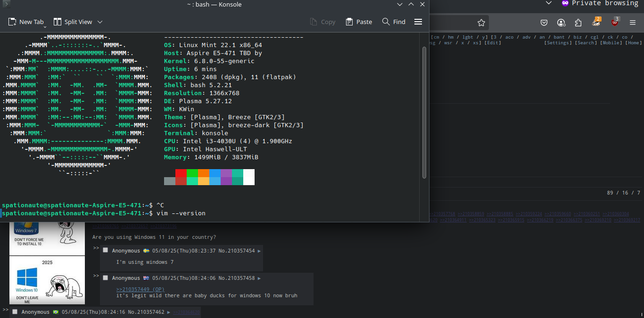The width and height of the screenshot is (644, 318).
Task: Click the [Home] link on the page
Action: click(x=634, y=43)
